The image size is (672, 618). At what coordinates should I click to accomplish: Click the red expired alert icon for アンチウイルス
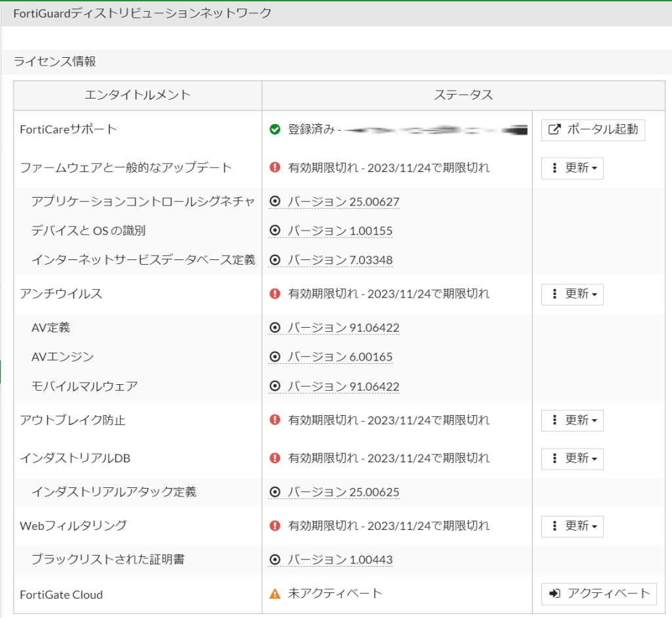coord(274,294)
